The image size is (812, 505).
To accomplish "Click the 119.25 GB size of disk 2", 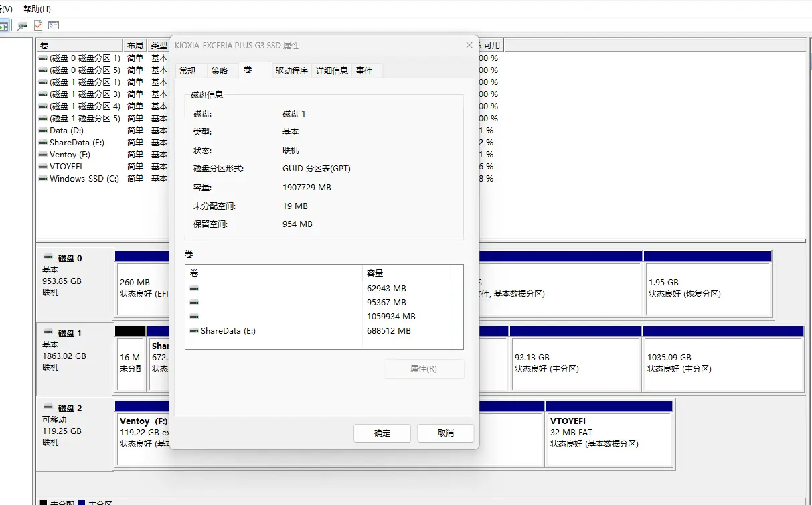I will [62, 431].
